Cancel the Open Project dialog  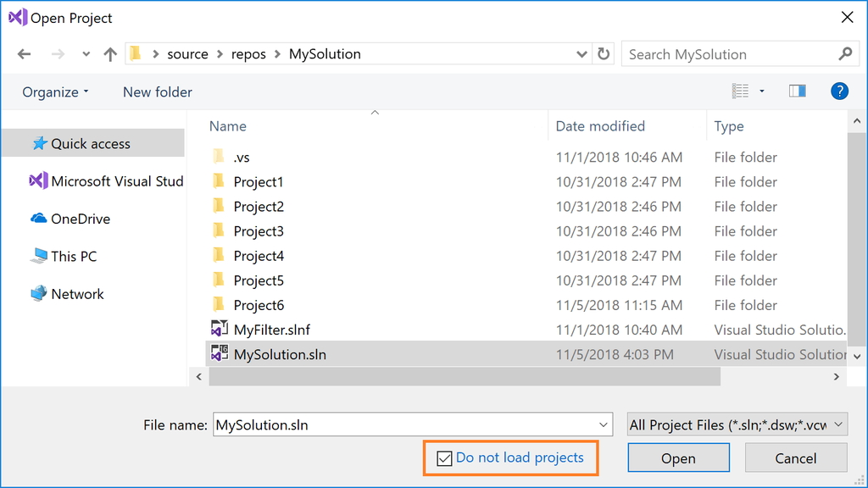point(795,458)
